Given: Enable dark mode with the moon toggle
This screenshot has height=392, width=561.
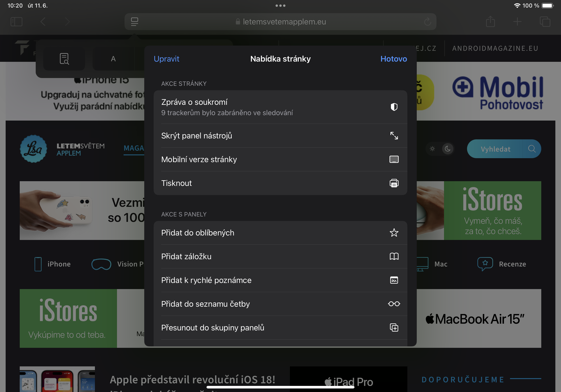Looking at the screenshot, I should click(x=448, y=149).
